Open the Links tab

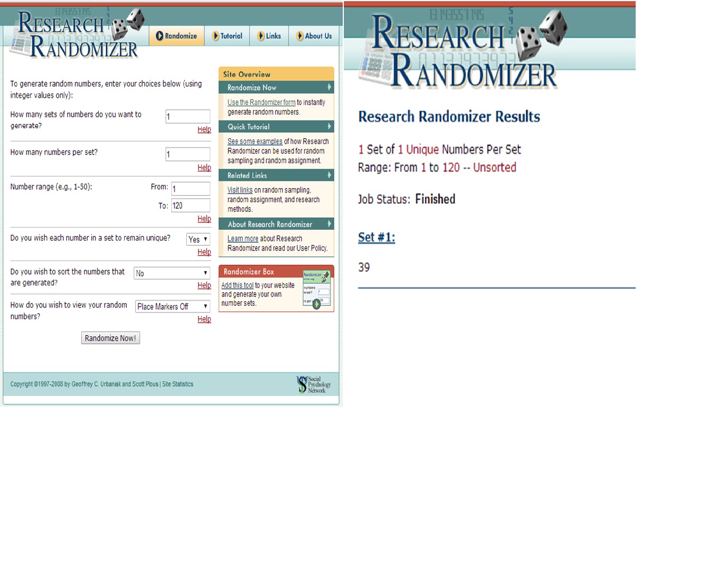point(270,36)
